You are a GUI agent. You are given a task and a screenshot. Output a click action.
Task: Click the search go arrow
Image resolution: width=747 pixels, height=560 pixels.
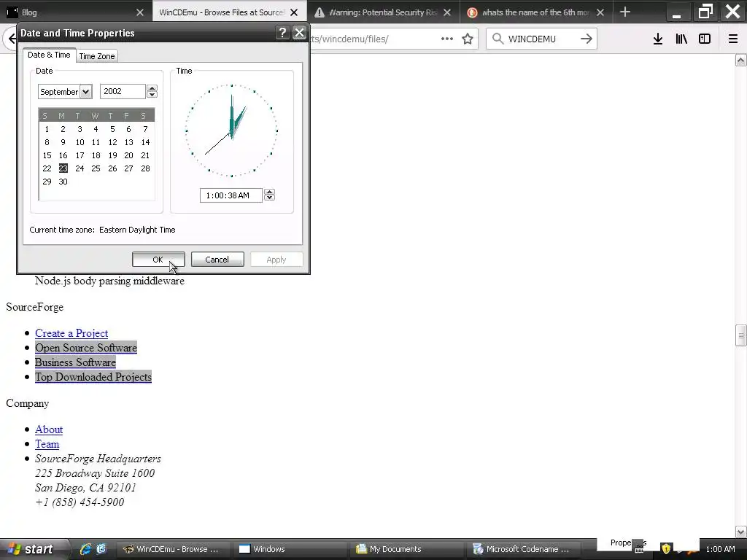click(587, 39)
